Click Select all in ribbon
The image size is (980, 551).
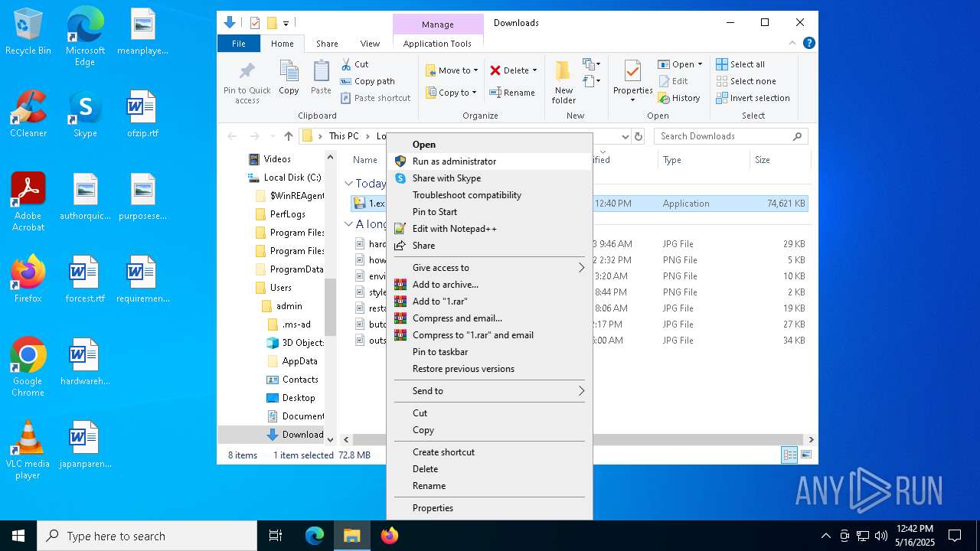click(740, 64)
